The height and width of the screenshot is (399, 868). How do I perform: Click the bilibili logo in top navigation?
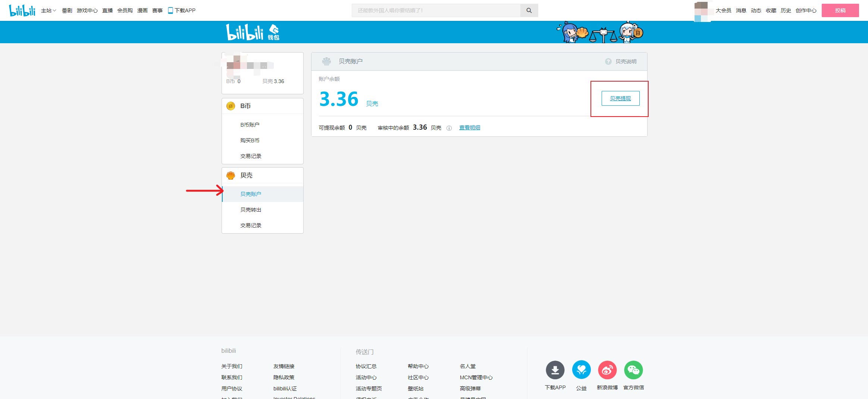[22, 10]
